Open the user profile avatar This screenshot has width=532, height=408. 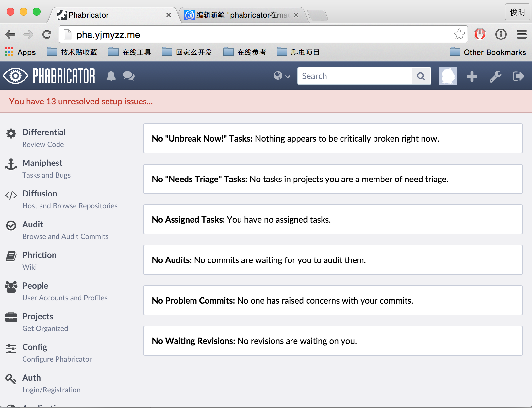coord(448,76)
